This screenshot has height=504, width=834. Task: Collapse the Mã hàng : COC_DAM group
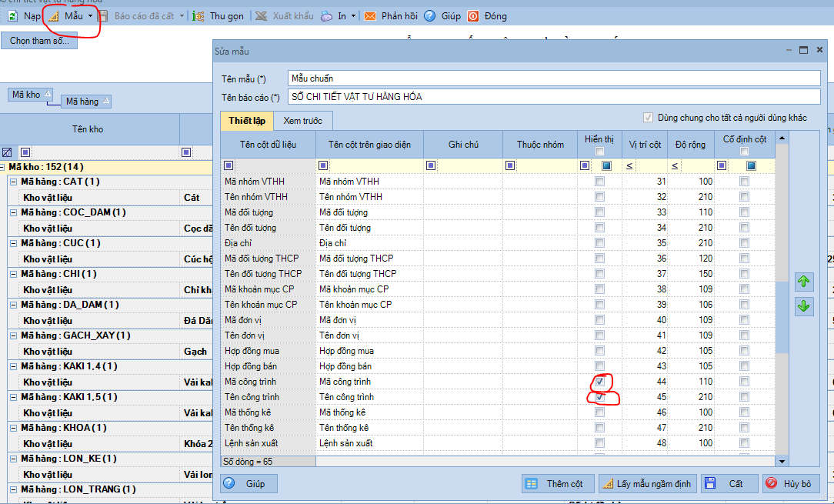tap(14, 212)
